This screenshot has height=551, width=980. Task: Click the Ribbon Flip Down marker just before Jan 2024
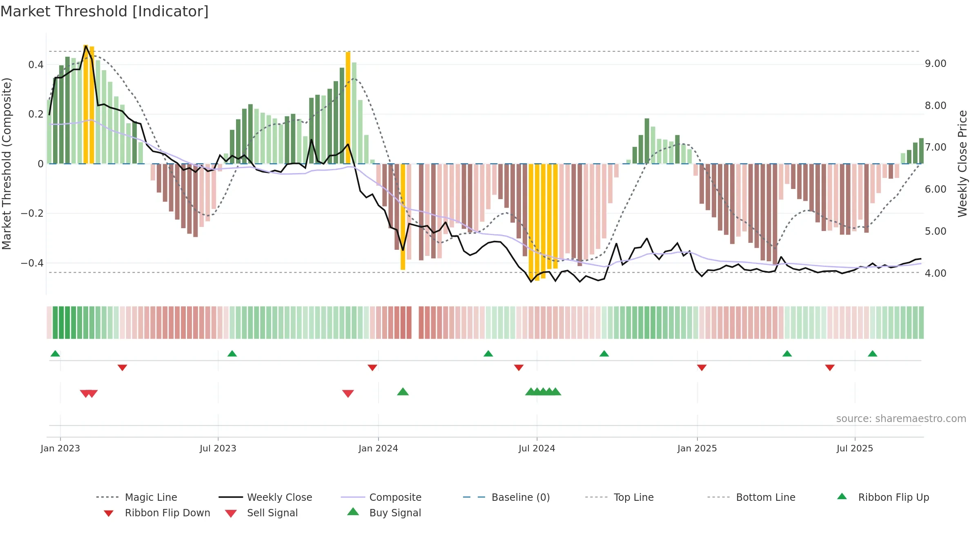click(372, 368)
